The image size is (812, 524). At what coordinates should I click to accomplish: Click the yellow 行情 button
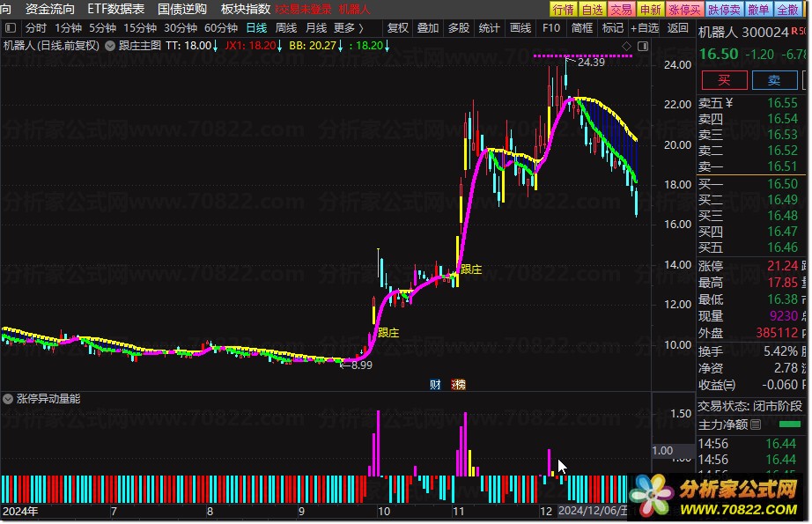pyautogui.click(x=564, y=10)
